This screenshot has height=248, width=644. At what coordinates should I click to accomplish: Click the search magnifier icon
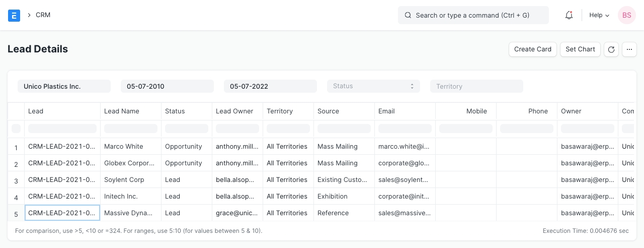point(408,15)
